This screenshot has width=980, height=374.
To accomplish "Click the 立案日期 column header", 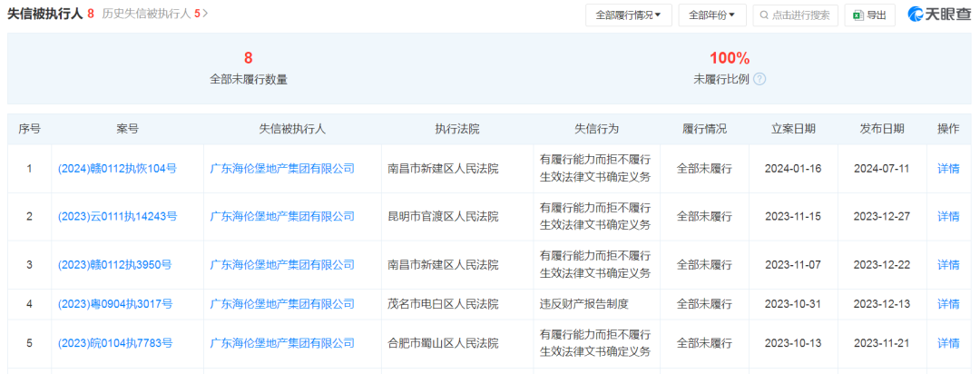I will coord(792,129).
